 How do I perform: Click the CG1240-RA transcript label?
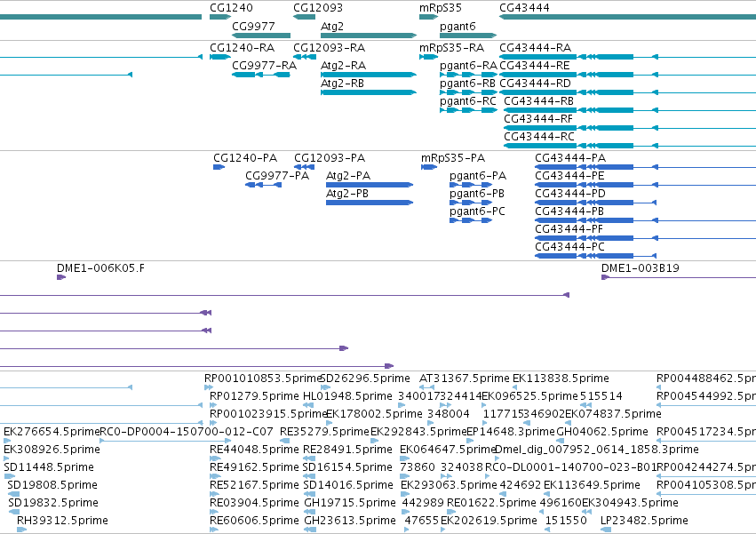click(242, 48)
